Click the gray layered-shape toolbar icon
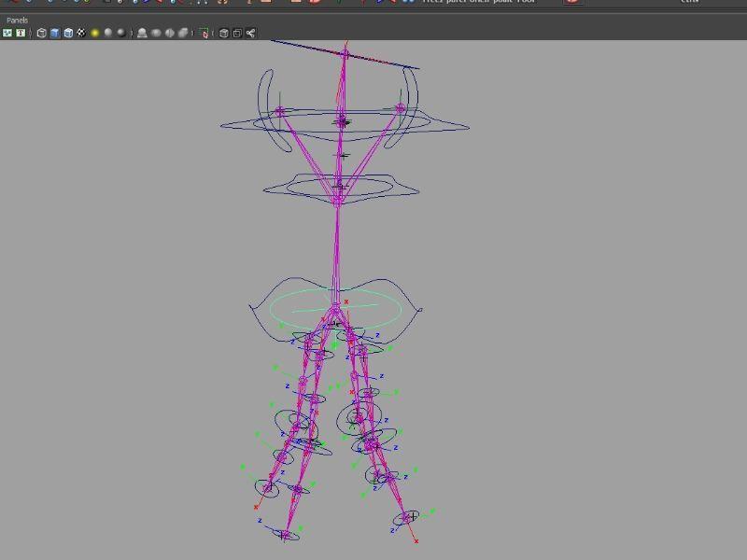Image resolution: width=747 pixels, height=560 pixels. 183,33
